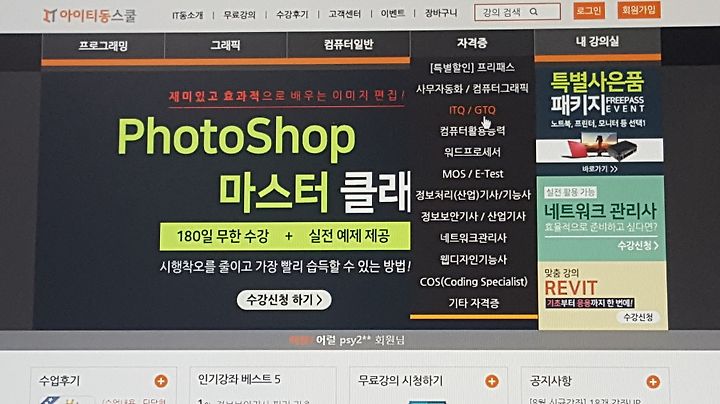Image resolution: width=720 pixels, height=404 pixels.
Task: Select the 프로그래밍 category tab
Action: [103, 45]
